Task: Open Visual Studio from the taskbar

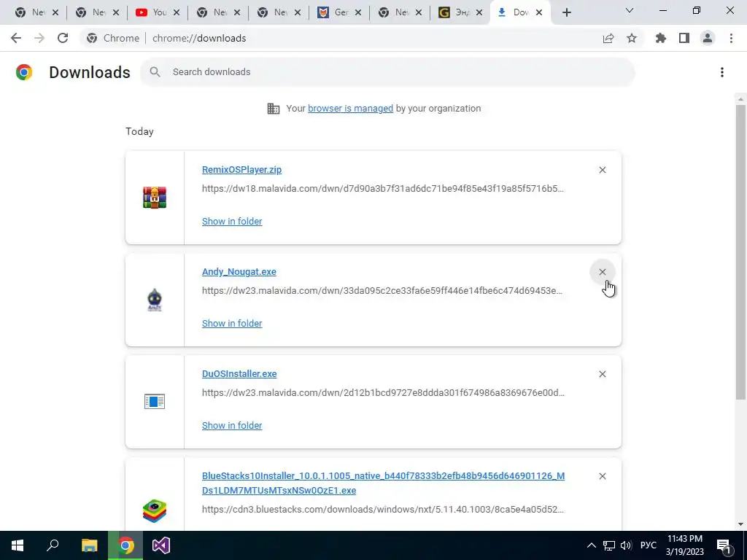Action: [x=161, y=545]
